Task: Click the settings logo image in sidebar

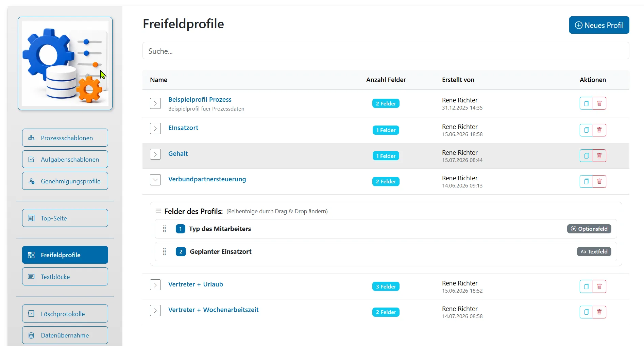Action: (x=65, y=63)
